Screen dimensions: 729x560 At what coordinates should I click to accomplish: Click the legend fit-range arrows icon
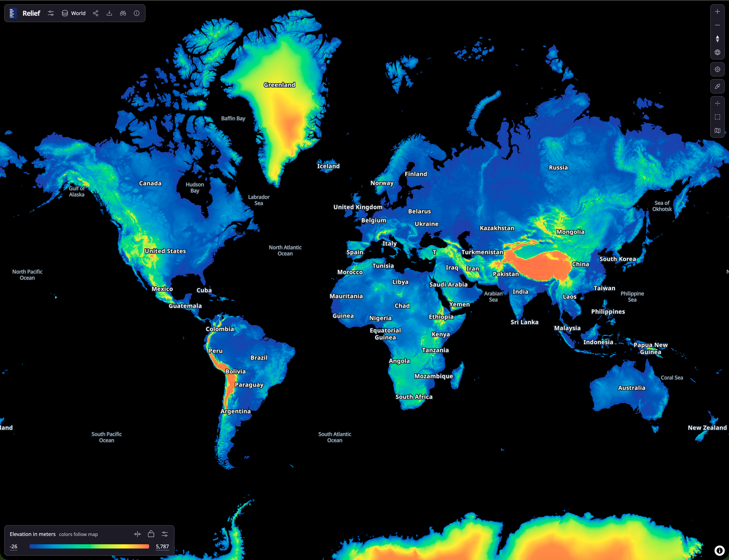137,534
